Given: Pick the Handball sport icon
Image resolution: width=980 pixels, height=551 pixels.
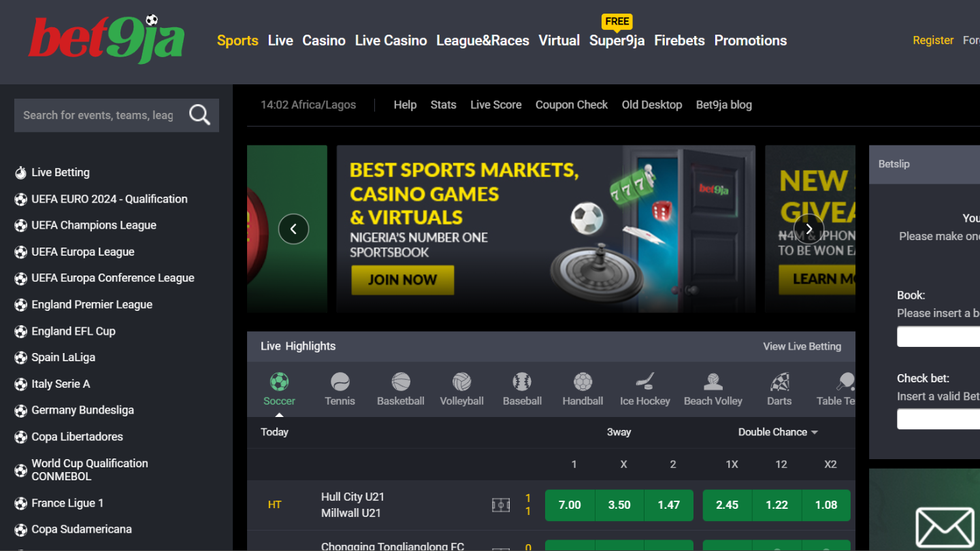Looking at the screenshot, I should pyautogui.click(x=583, y=382).
